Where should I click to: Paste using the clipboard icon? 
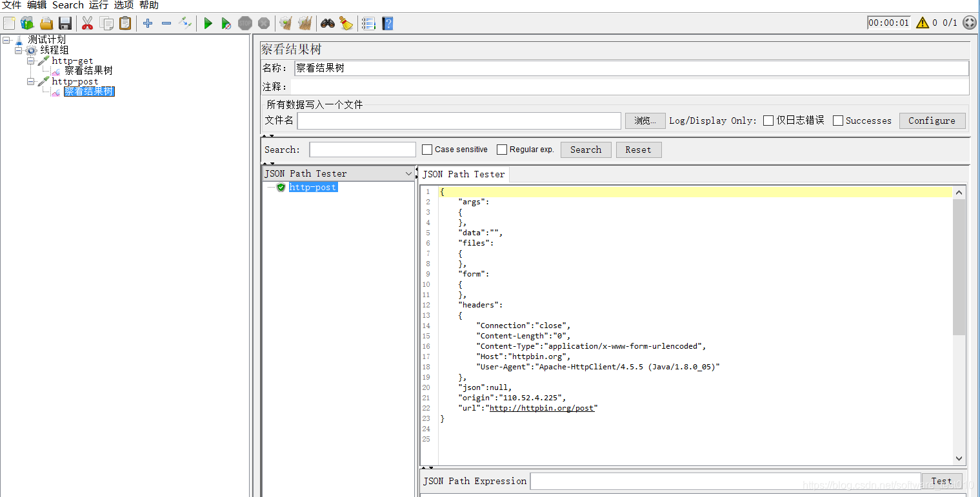125,24
